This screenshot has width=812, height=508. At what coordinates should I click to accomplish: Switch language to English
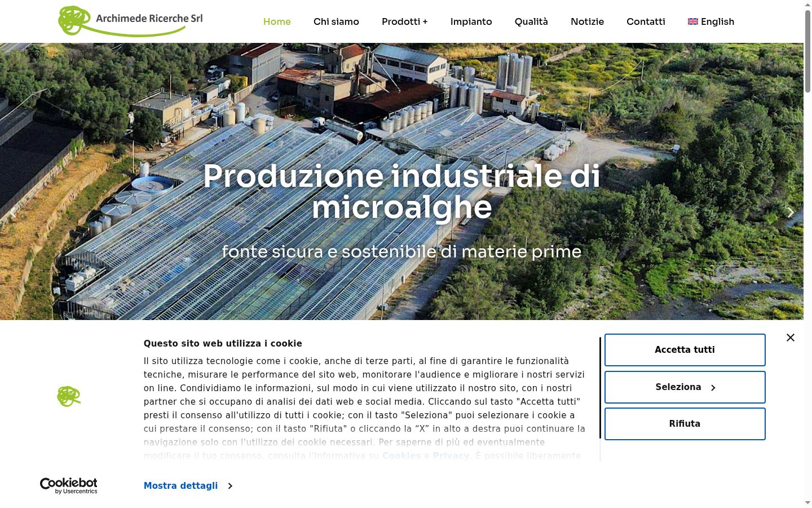coord(711,21)
